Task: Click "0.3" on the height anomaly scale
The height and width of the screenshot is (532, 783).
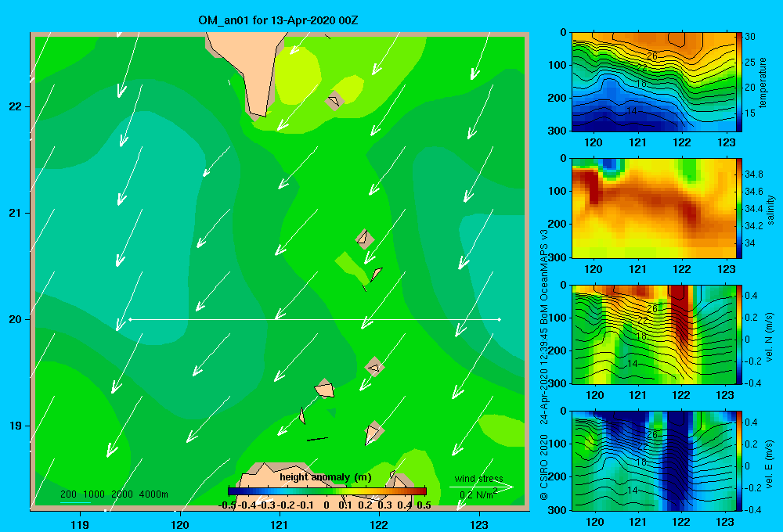Action: (x=384, y=505)
